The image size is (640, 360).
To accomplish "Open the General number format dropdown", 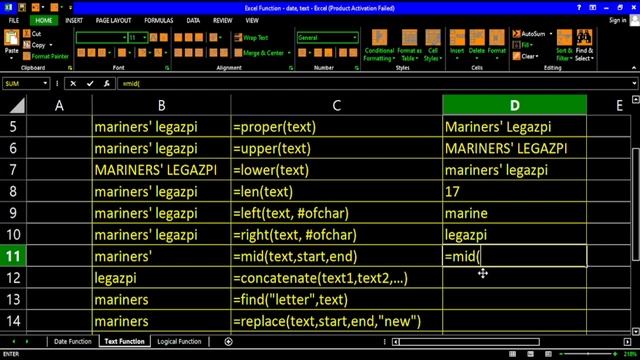I will tap(354, 38).
